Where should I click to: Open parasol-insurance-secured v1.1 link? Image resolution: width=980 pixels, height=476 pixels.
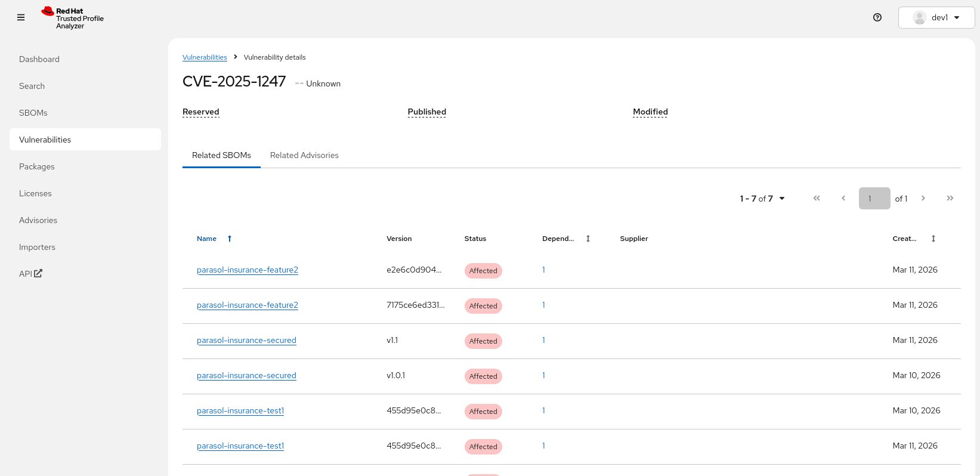pyautogui.click(x=246, y=341)
